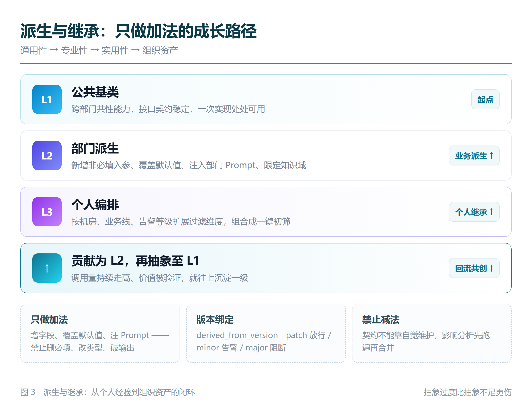Click the 业务派生 ↑ tag

474,155
